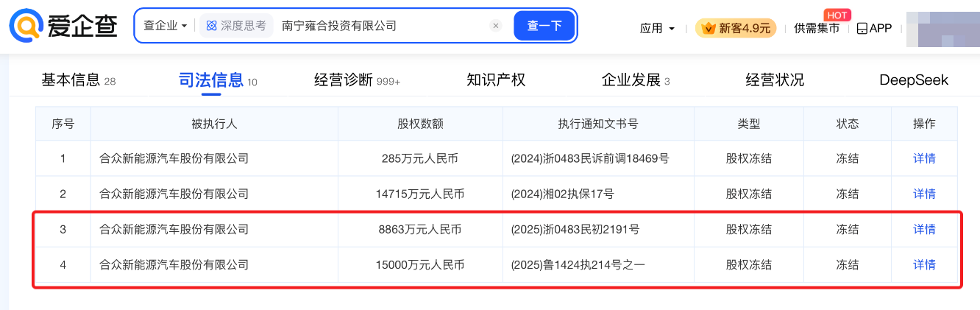The width and height of the screenshot is (980, 310).
Task: Switch to the DeepSeek tab
Action: tap(914, 80)
